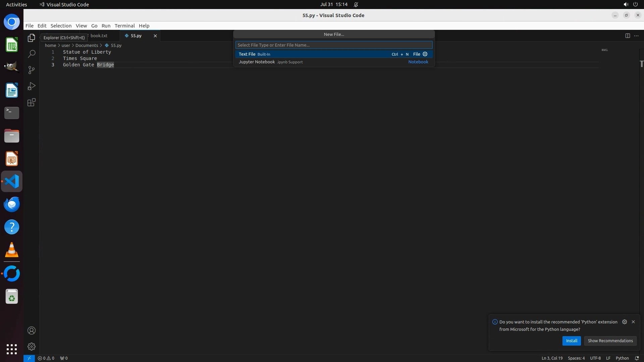
Task: Change the Spaces: 4 indentation setting
Action: click(576, 358)
